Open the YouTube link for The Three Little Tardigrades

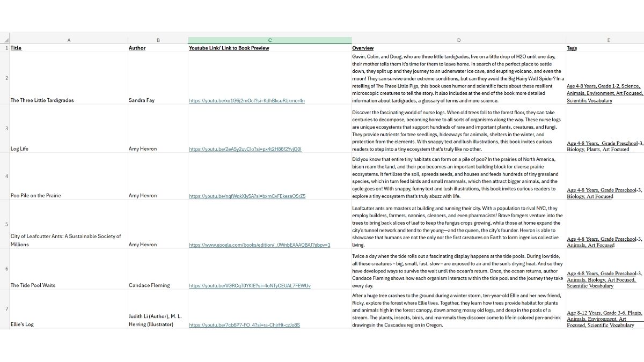pyautogui.click(x=246, y=100)
